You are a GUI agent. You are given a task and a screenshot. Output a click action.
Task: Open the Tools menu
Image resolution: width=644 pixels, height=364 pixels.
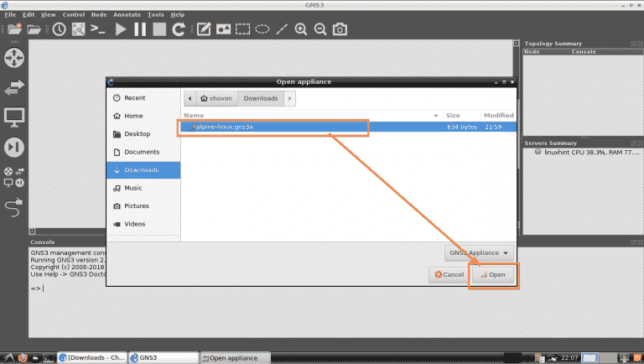tap(156, 14)
